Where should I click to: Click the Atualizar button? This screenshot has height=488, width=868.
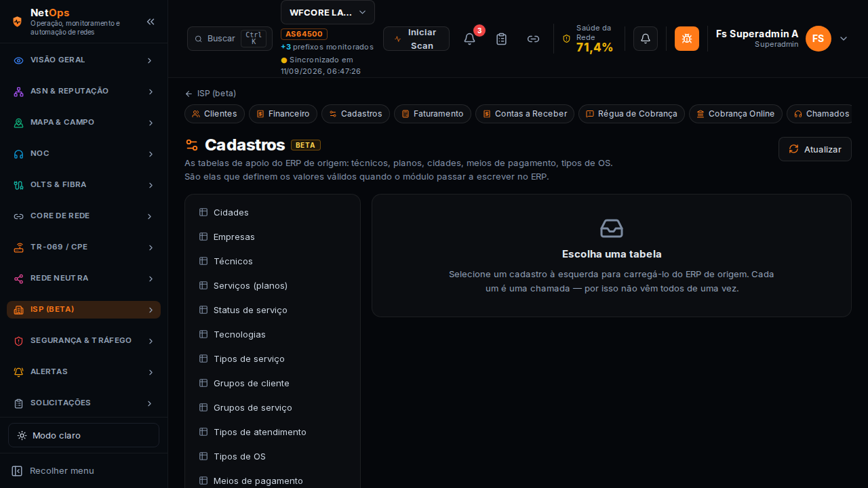point(815,149)
